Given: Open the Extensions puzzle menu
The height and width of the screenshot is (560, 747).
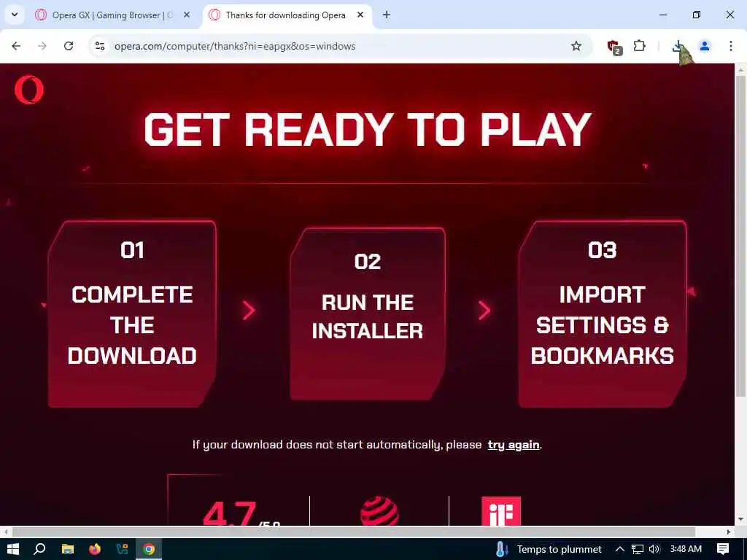Looking at the screenshot, I should click(639, 46).
